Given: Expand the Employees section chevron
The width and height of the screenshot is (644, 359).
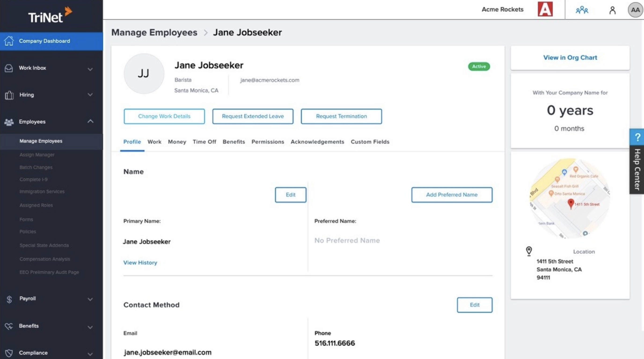Looking at the screenshot, I should 91,122.
